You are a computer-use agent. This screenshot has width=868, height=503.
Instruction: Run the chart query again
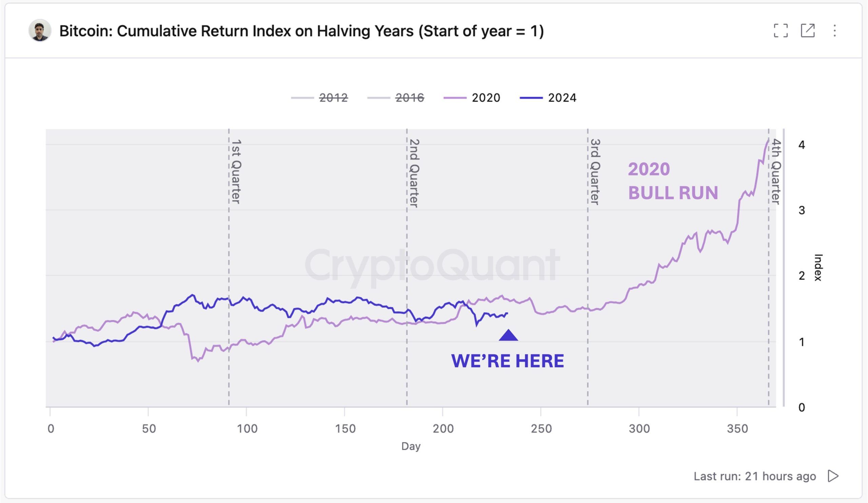point(835,477)
